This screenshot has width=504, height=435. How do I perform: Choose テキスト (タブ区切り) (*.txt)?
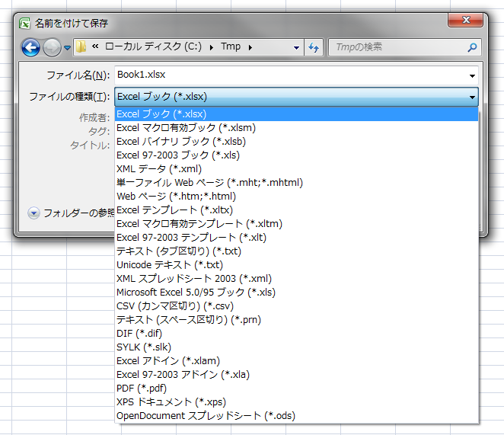pyautogui.click(x=296, y=251)
